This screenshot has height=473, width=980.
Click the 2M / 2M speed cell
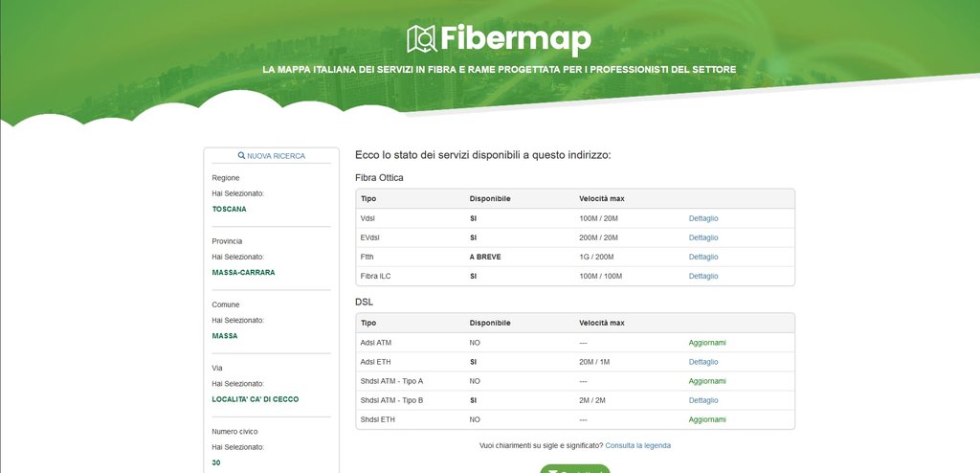(592, 400)
